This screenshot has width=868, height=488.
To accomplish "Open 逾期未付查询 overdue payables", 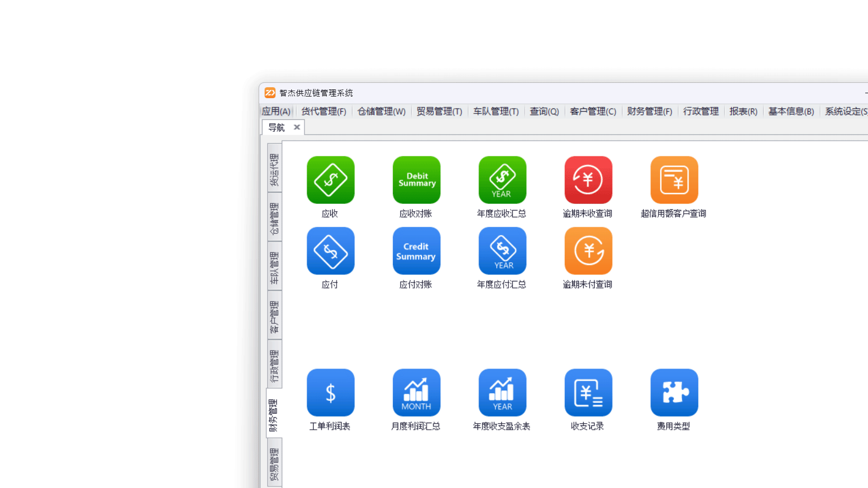I will click(588, 251).
